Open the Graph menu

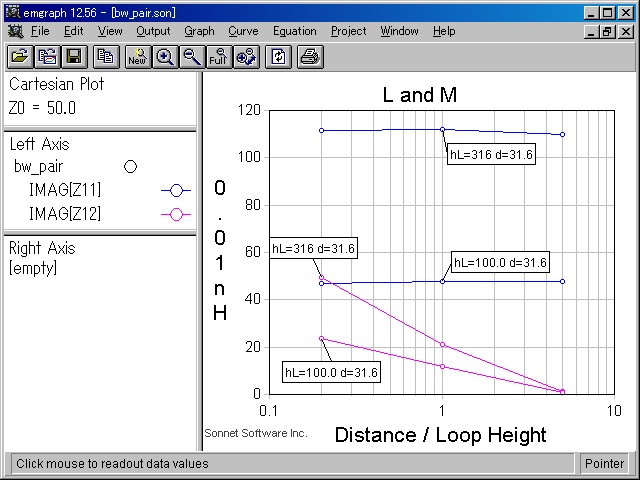[199, 31]
